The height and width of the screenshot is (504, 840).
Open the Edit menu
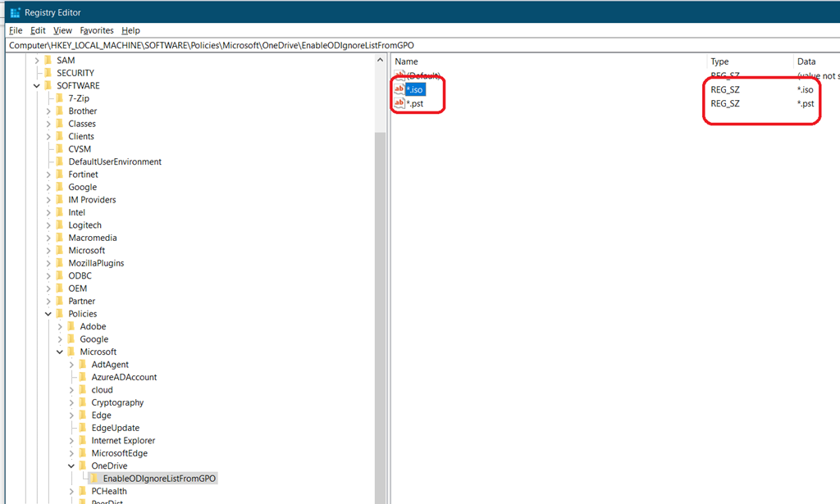[x=38, y=30]
